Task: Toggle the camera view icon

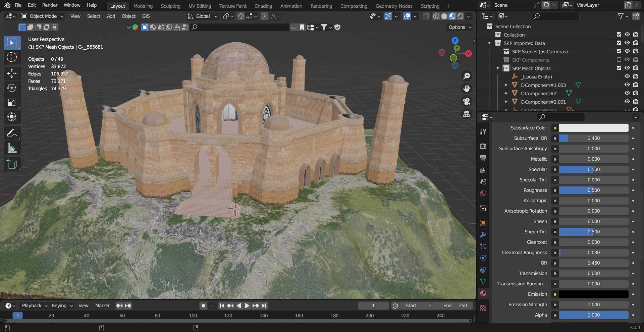Action: tap(467, 101)
